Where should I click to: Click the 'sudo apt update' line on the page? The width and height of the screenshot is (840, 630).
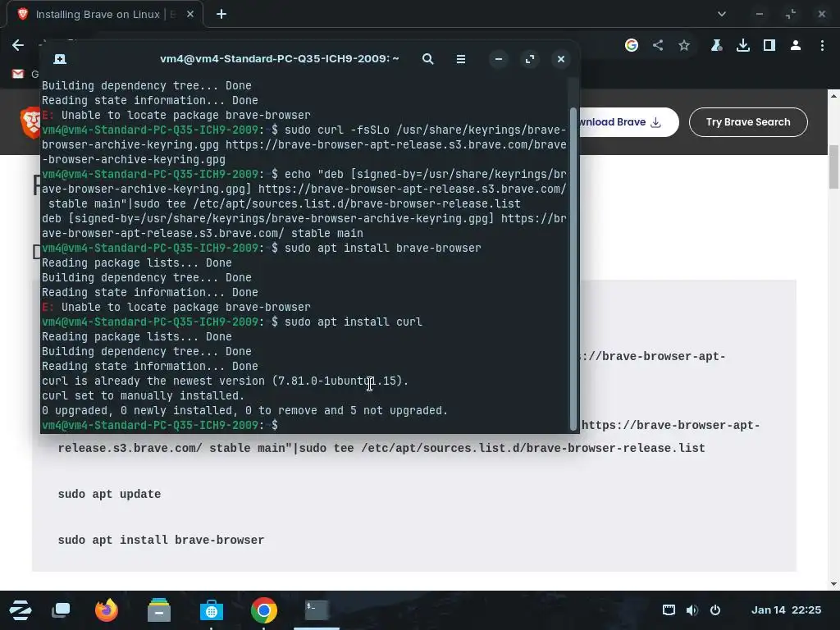click(109, 494)
